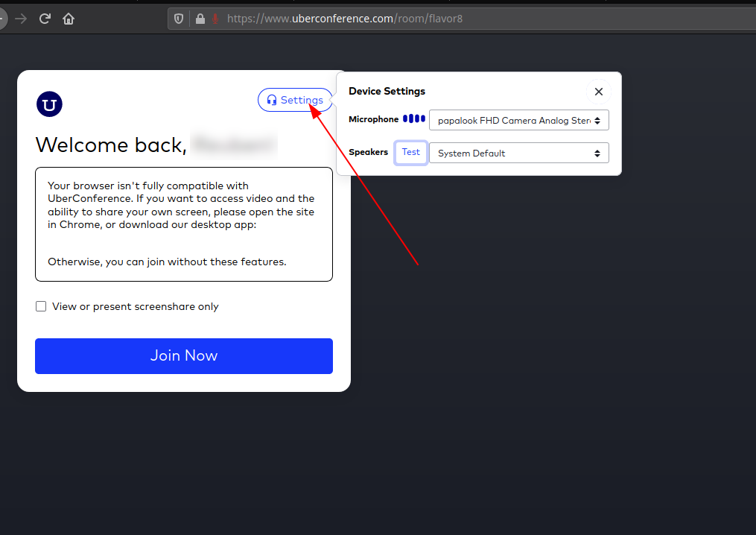Open the Microphone device dropdown
This screenshot has height=535, width=756.
[x=518, y=120]
